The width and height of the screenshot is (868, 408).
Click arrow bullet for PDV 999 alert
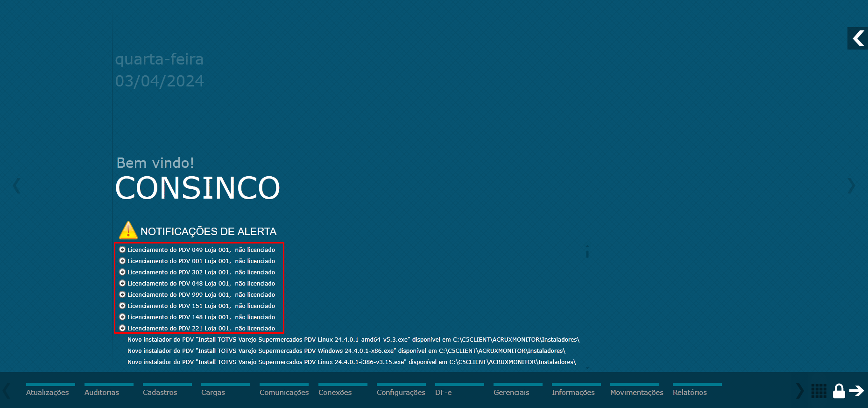click(x=122, y=294)
